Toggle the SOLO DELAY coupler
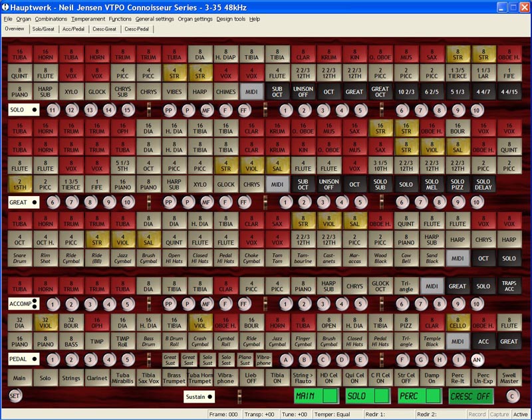This screenshot has height=420, width=532. point(483,184)
